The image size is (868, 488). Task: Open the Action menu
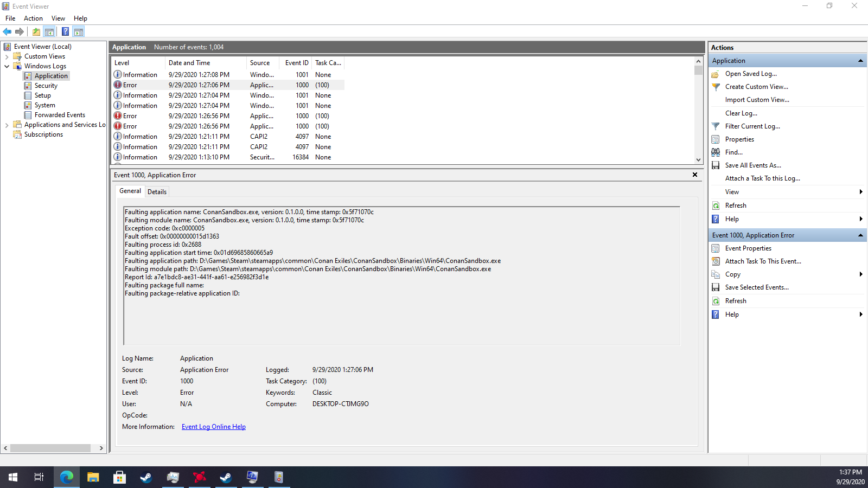tap(33, 18)
